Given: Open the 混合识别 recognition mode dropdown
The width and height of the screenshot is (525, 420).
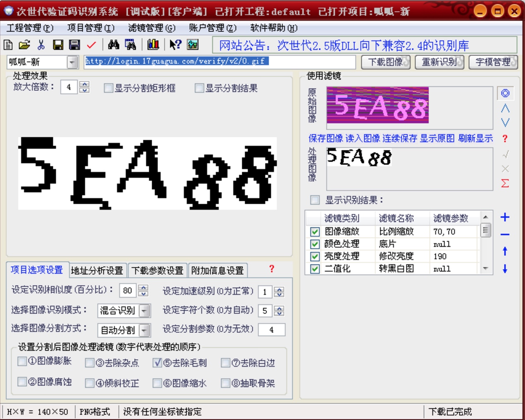Looking at the screenshot, I should click(144, 310).
